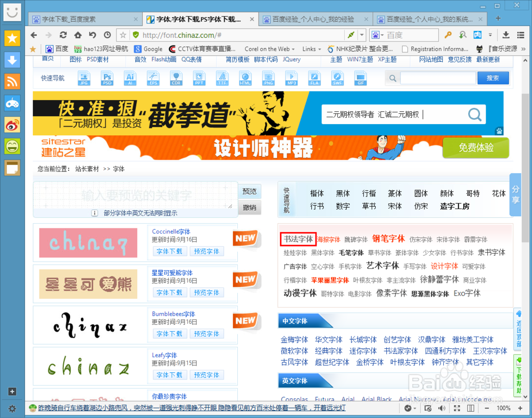532x418 pixels.
Task: Toggle split view in status bar
Action: 471,408
